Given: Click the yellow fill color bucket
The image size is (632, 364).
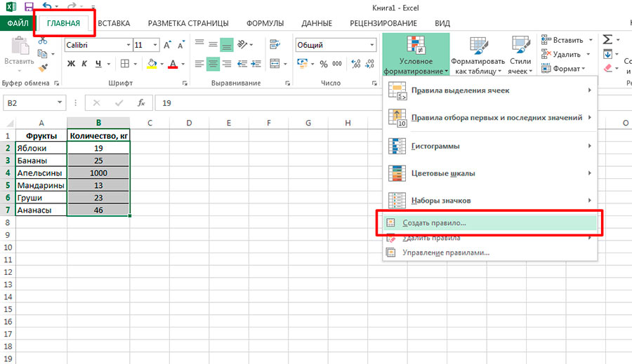Looking at the screenshot, I should 152,64.
